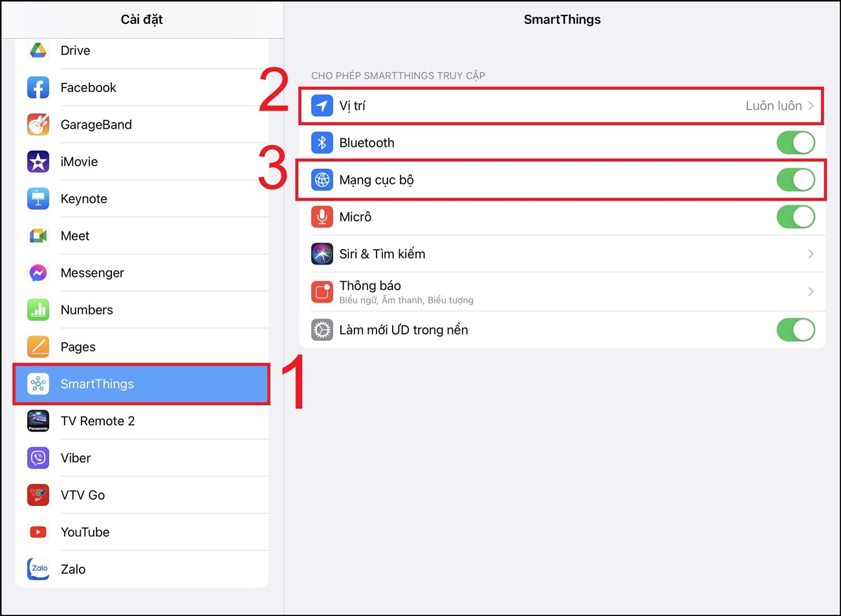Tap the GarageBand guitar icon
841x616 pixels.
tap(38, 124)
